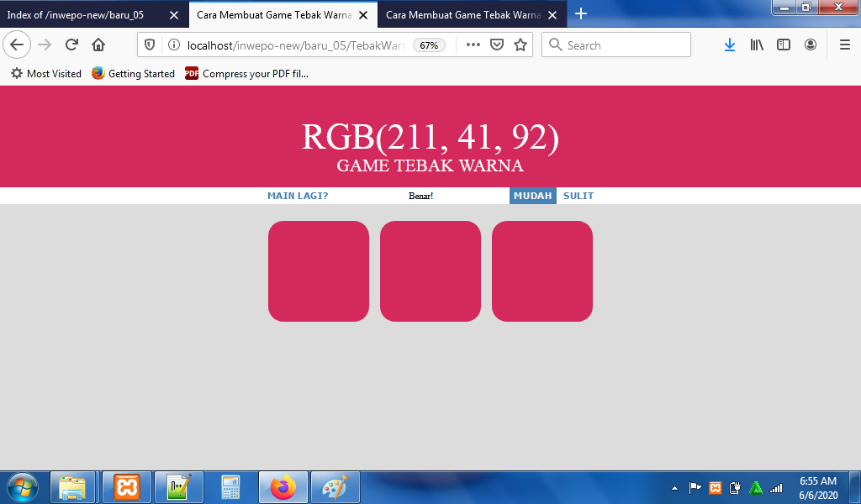Image resolution: width=861 pixels, height=504 pixels.
Task: Open Action Center flag icon
Action: pyautogui.click(x=695, y=487)
